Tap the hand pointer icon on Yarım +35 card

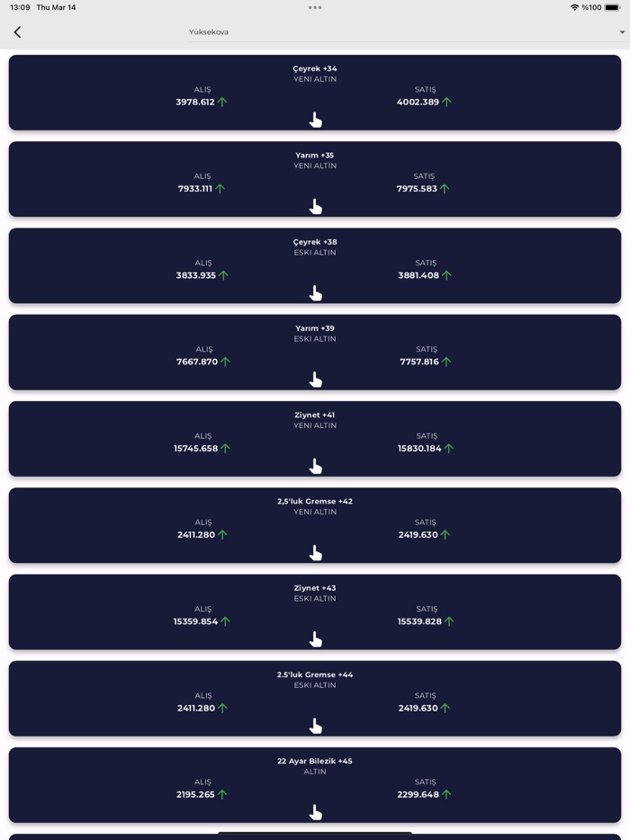pyautogui.click(x=315, y=206)
